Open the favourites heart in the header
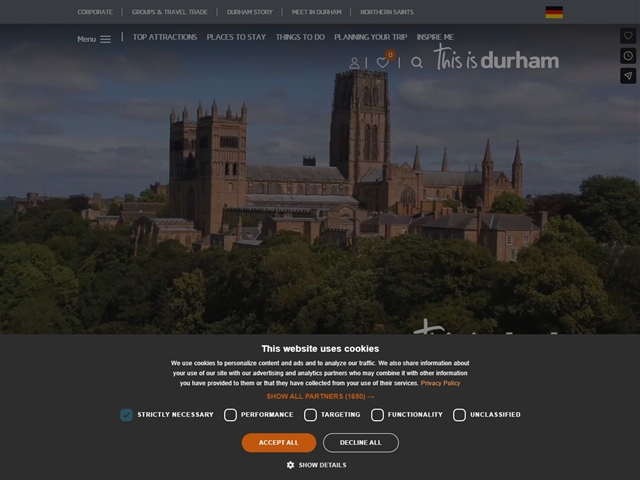This screenshot has height=480, width=640. 382,63
